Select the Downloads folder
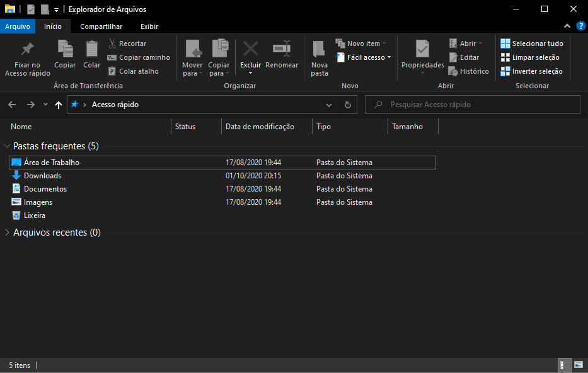The height and width of the screenshot is (373, 588). point(222,176)
